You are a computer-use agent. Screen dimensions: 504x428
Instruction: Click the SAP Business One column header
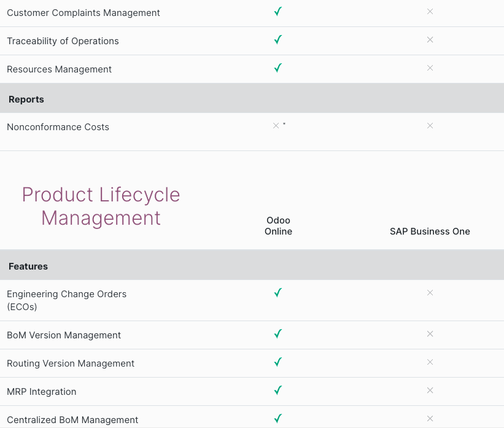430,232
